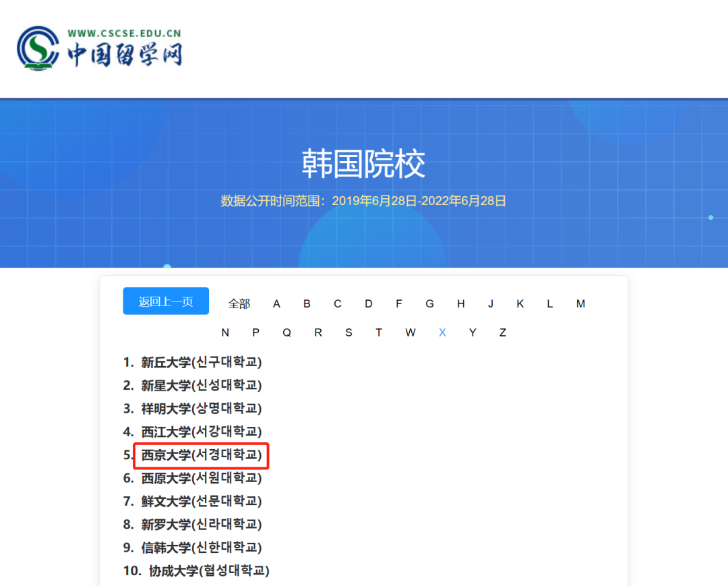Open 祥明大学(상명대학교) entry
This screenshot has height=586, width=728.
coord(202,409)
